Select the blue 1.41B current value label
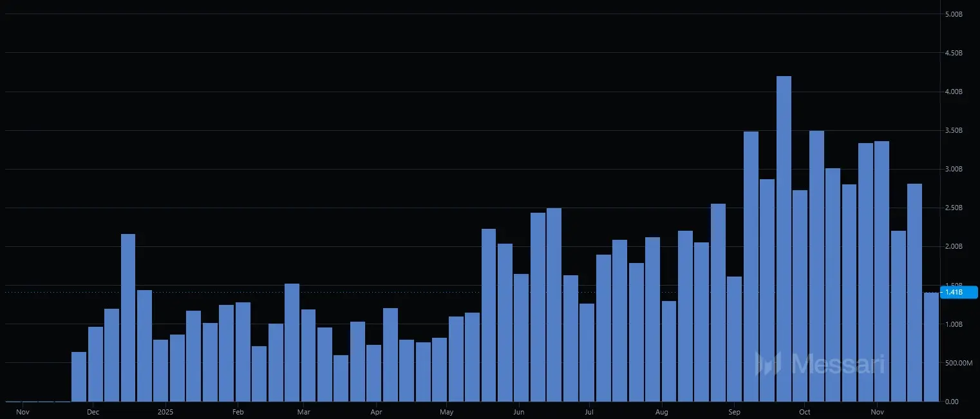This screenshot has height=419, width=980. pyautogui.click(x=959, y=292)
